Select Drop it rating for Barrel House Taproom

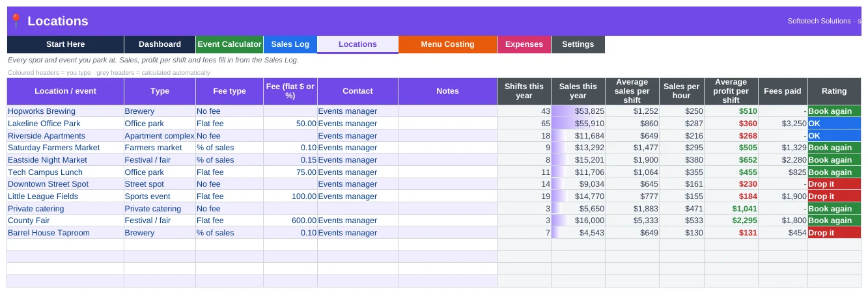(x=834, y=233)
